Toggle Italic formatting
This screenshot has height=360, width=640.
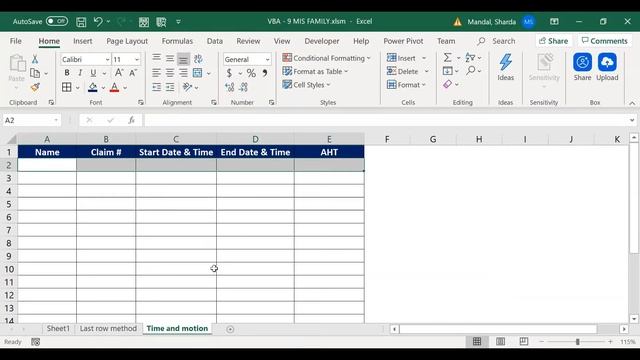click(x=80, y=73)
